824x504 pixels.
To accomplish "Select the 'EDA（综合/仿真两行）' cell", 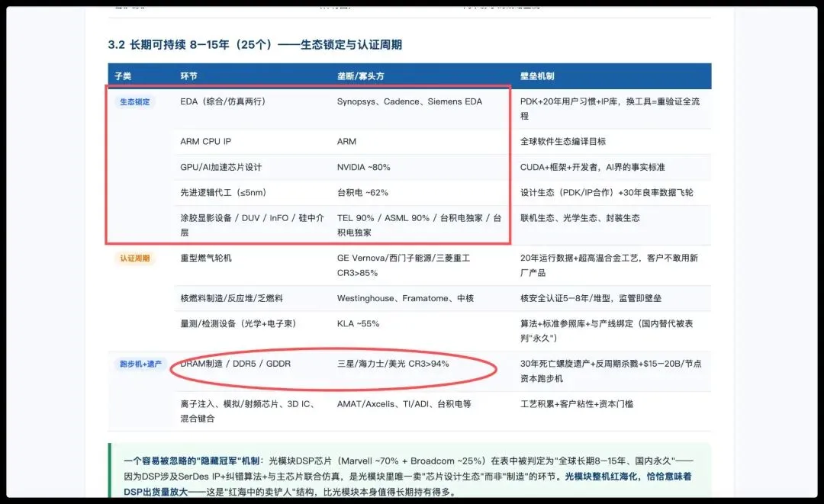I will coord(223,102).
